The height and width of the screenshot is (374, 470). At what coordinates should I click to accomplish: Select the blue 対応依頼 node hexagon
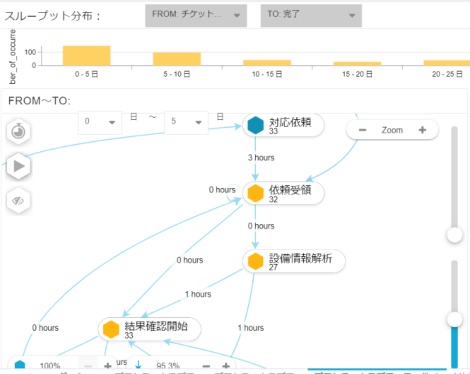tap(256, 125)
